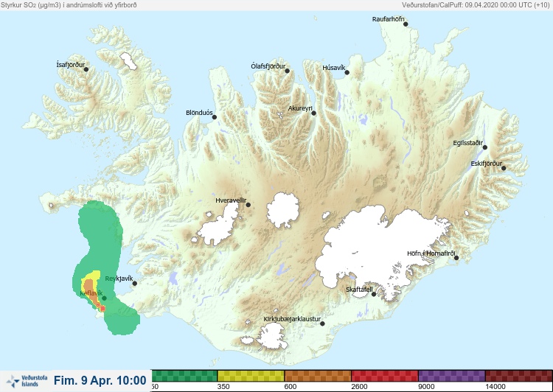Click the Kirkjubæjarklaustur label
Viewport: 553px width, 392px height.
pyautogui.click(x=292, y=319)
